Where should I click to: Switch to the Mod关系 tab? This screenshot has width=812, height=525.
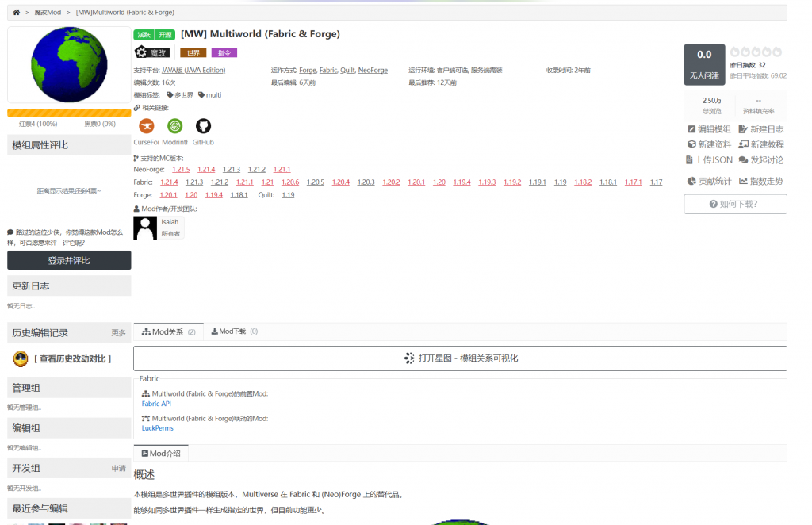coord(169,331)
